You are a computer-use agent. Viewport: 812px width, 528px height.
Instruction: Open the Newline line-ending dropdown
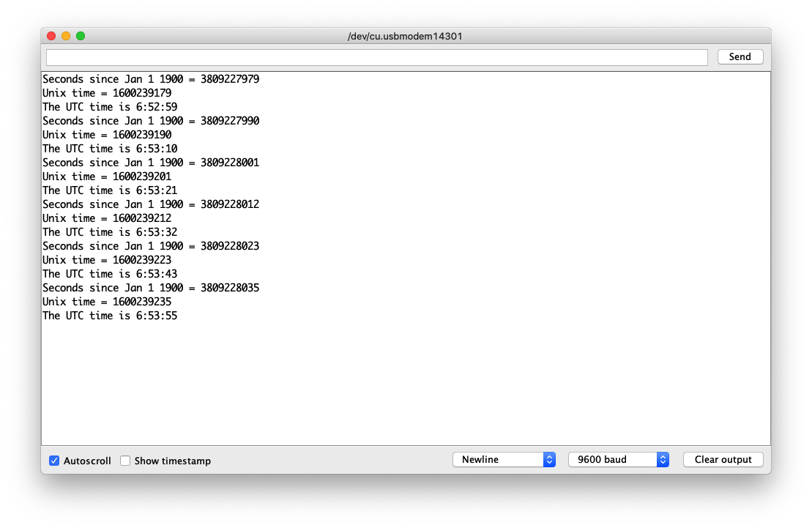click(x=504, y=460)
